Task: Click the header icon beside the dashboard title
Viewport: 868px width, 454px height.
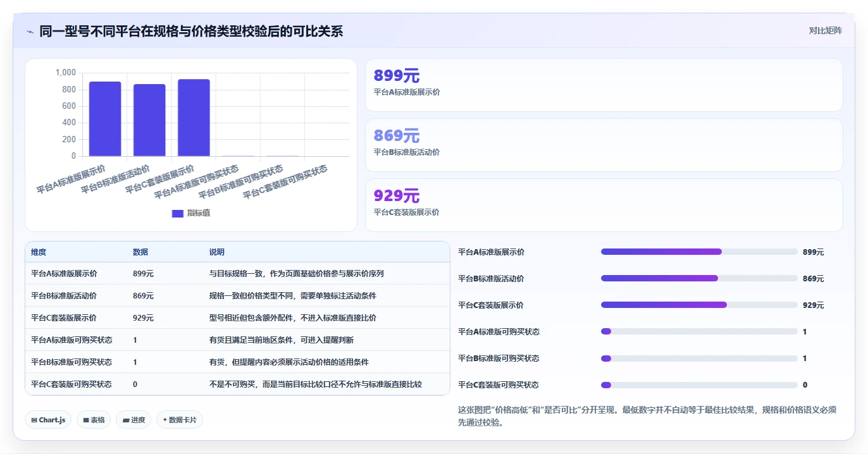Action: click(30, 32)
